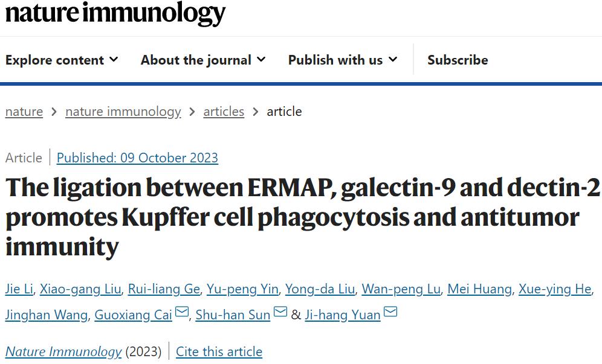This screenshot has width=602, height=364.
Task: Click the article title heading
Action: pyautogui.click(x=302, y=217)
